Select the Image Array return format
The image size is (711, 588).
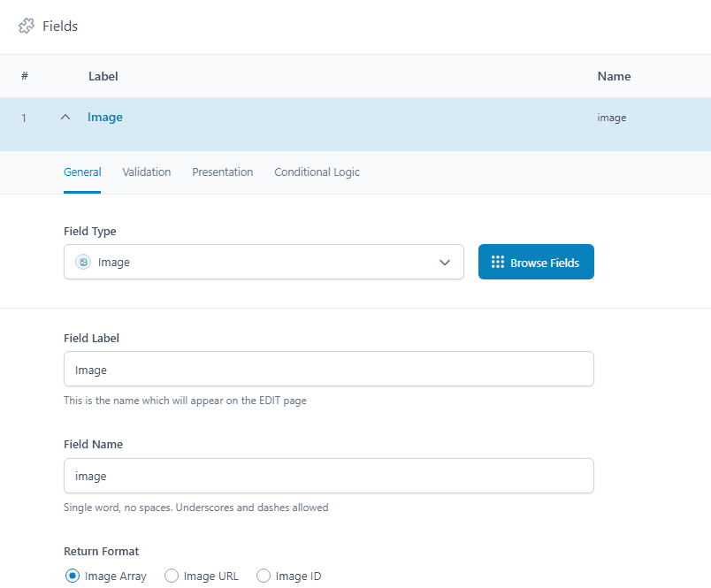coord(73,576)
